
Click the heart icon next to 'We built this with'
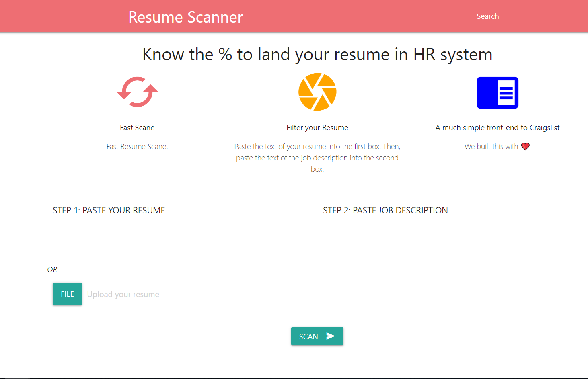[x=525, y=146]
